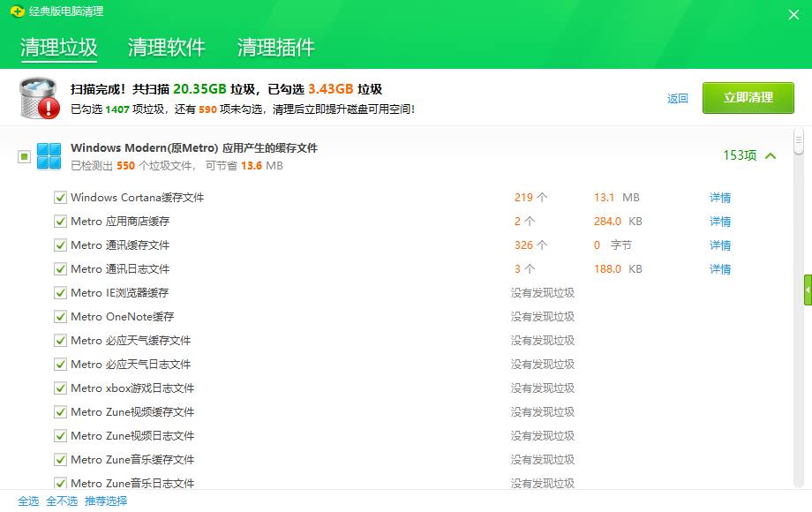The height and width of the screenshot is (512, 812).
Task: Uncheck Metro OneNote缓存
Action: pos(61,316)
